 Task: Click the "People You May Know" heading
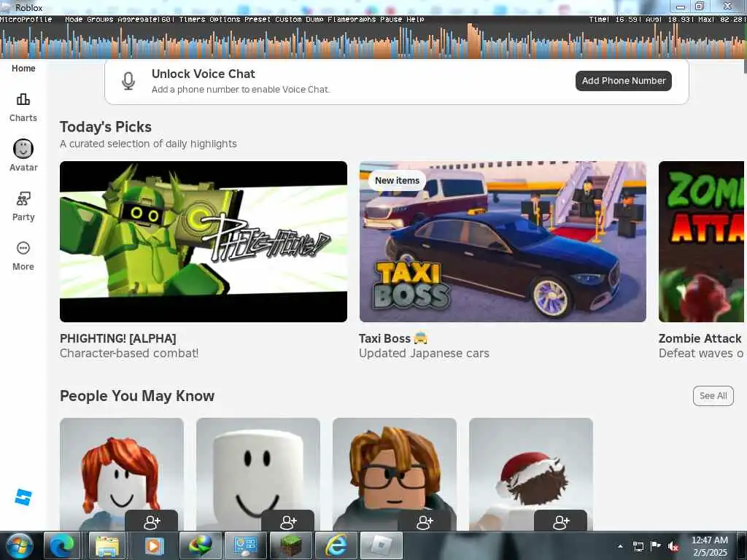[x=137, y=396]
